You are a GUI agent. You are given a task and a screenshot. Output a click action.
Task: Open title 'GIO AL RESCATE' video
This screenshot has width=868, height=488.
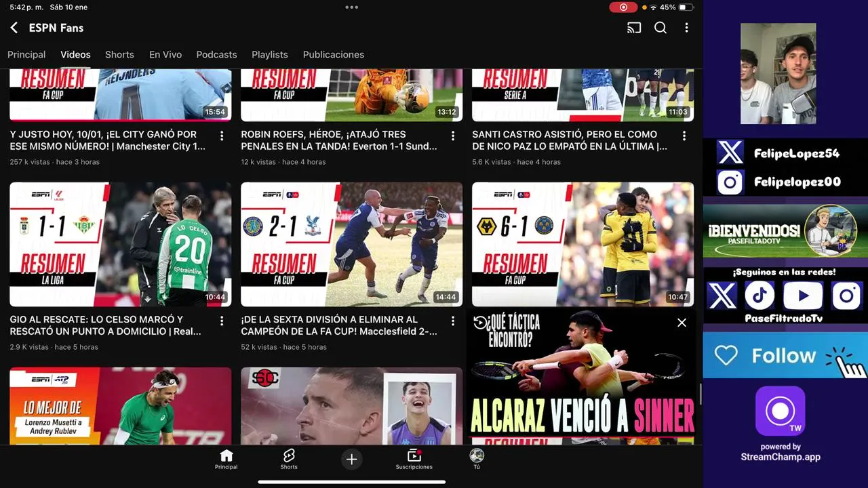pos(106,325)
